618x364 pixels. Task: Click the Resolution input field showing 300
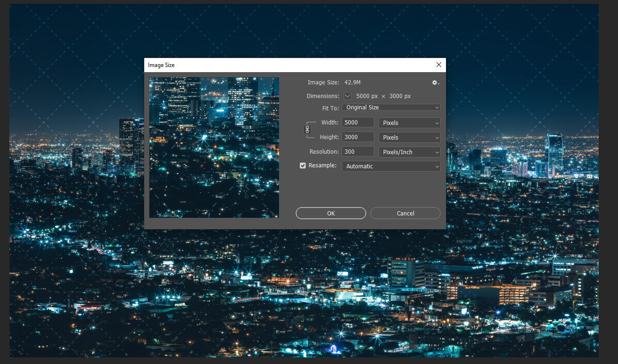pyautogui.click(x=358, y=152)
